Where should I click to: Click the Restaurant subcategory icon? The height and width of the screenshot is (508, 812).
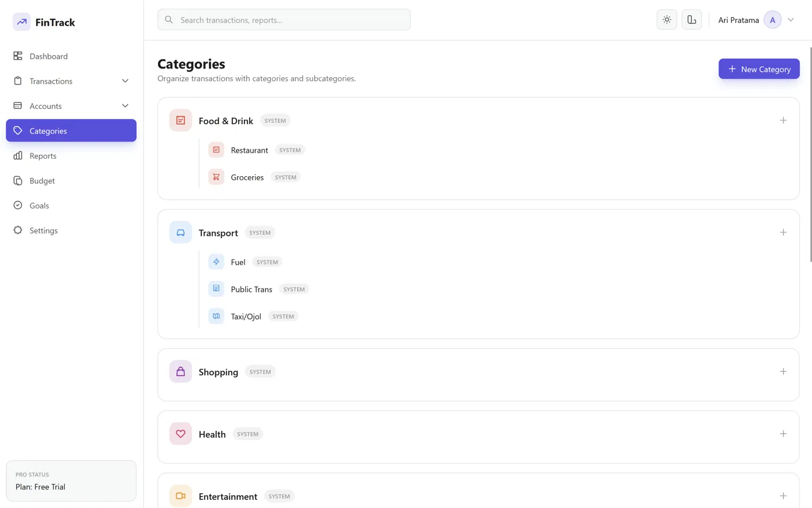click(216, 150)
